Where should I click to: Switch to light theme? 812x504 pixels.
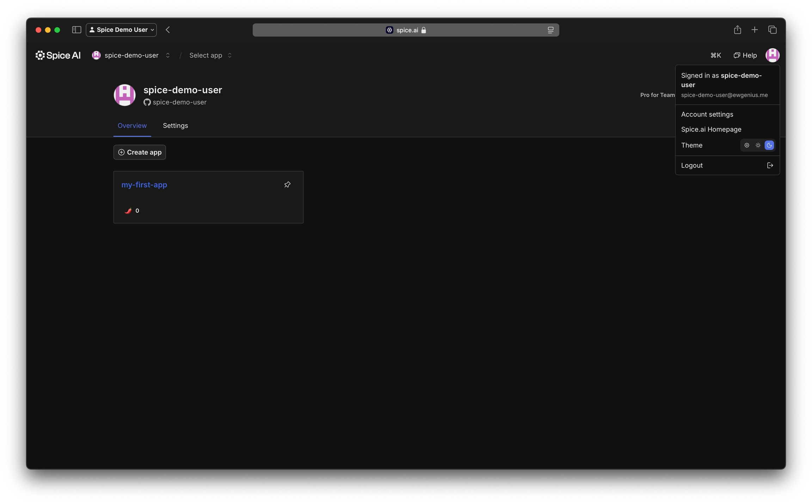pyautogui.click(x=758, y=145)
